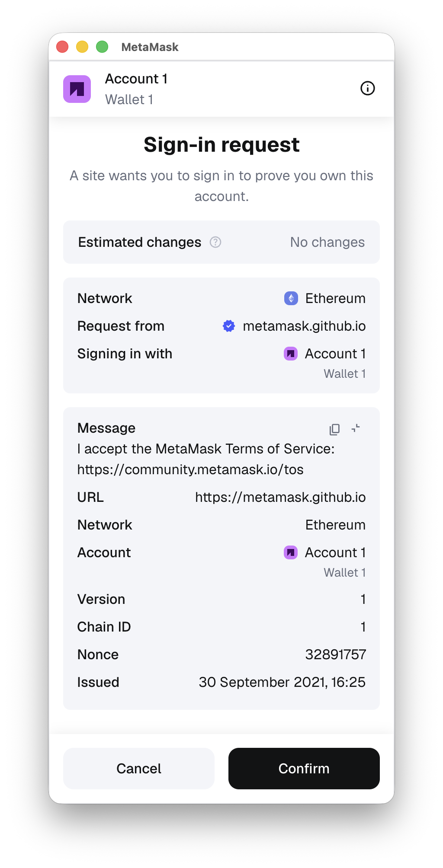
Task: Open the account info icon
Action: 367,89
